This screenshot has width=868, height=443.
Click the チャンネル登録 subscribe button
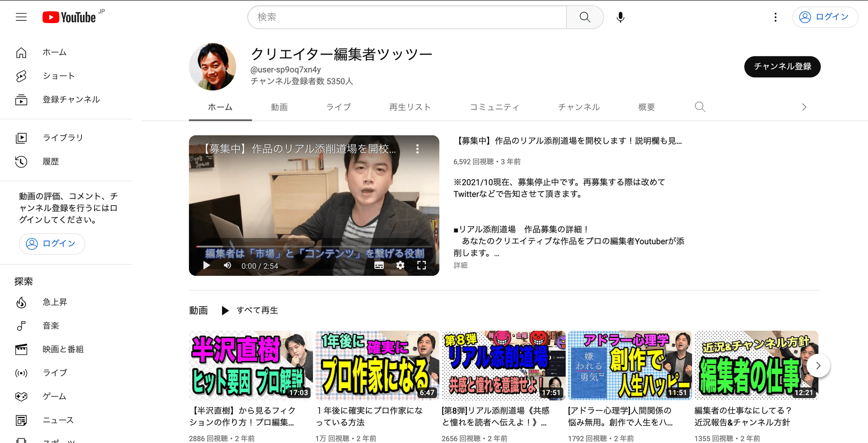pyautogui.click(x=782, y=66)
